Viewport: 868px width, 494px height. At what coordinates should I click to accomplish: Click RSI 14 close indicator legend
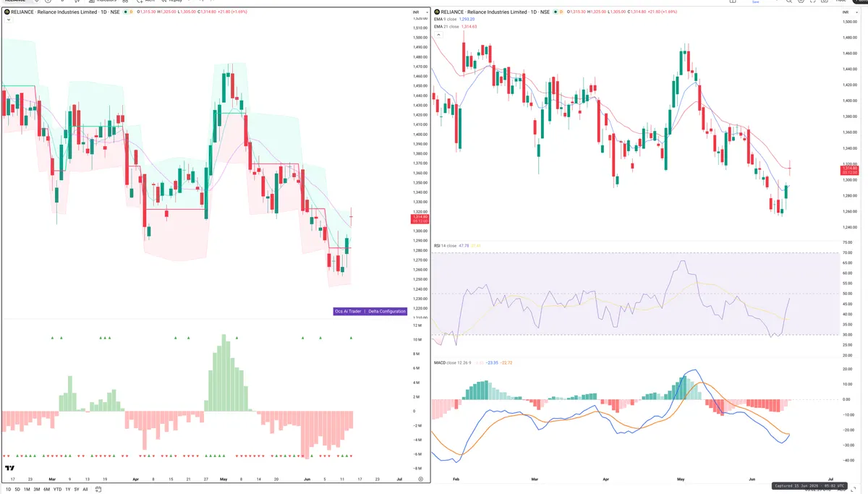click(x=446, y=246)
